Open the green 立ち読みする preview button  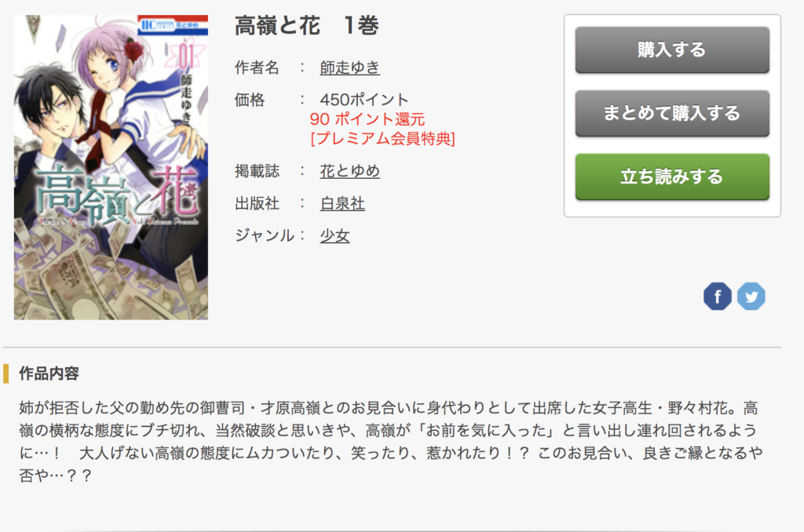[672, 177]
